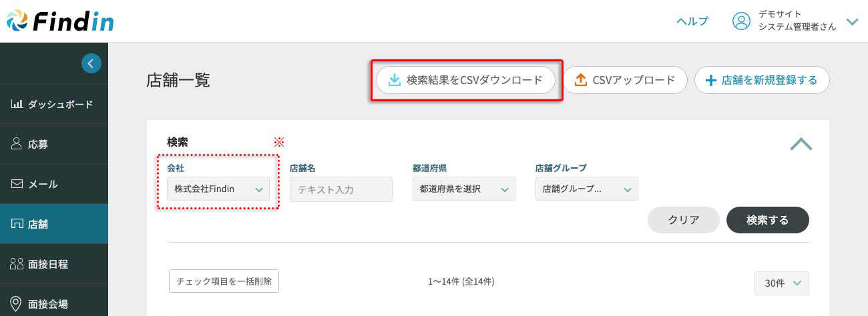Screen dimensions: 868x316
Task: Open the 店舗グループ dropdown
Action: (x=587, y=189)
